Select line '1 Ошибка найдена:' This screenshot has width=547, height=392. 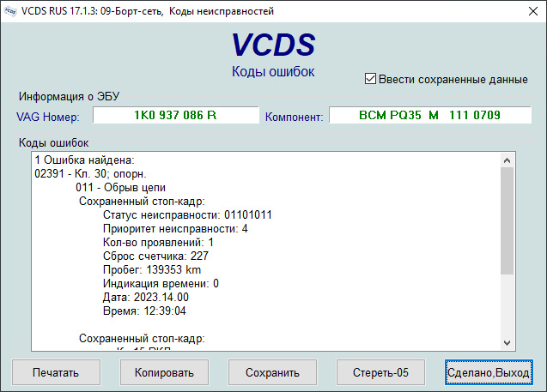tap(84, 160)
